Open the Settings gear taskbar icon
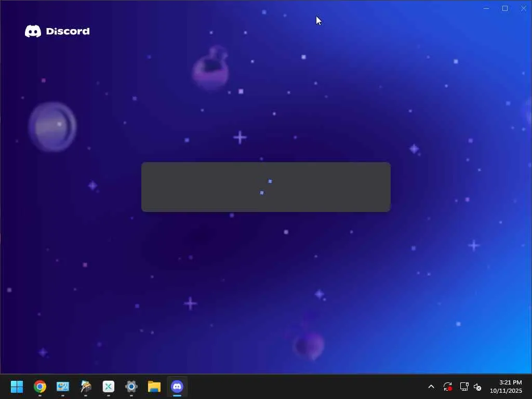This screenshot has width=532, height=399. coord(131,387)
